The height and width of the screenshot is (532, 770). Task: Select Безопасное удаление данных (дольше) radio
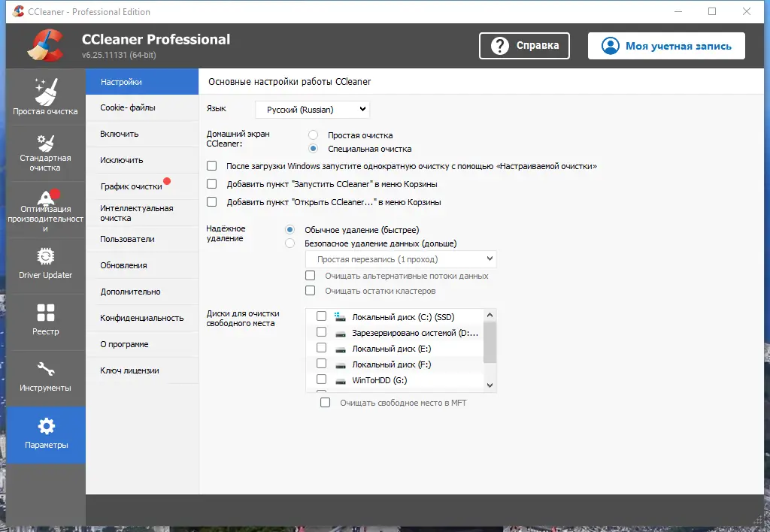[290, 243]
